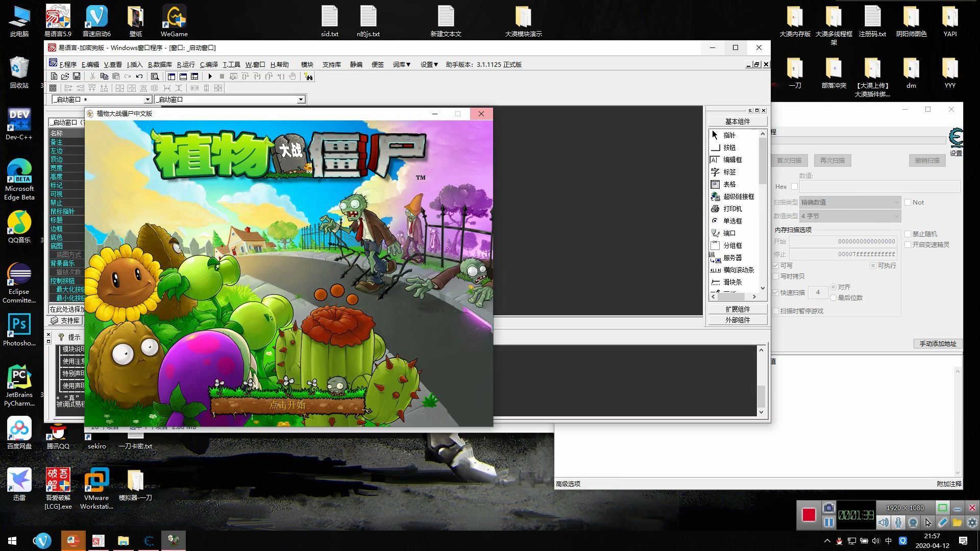980x551 pixels.
Task: Click the binoculars search icon in toolbar
Action: (x=308, y=77)
